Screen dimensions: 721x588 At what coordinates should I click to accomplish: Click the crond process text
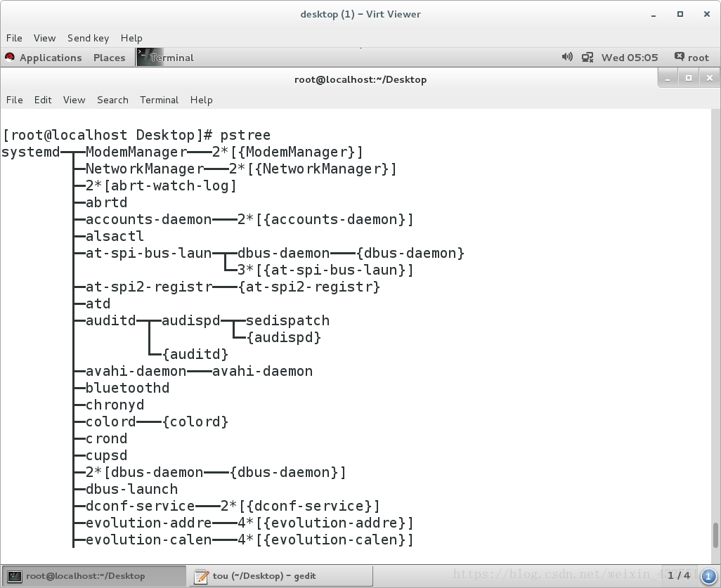pos(106,438)
